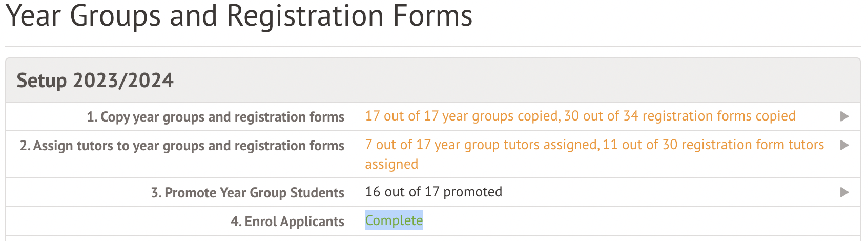This screenshot has width=868, height=241.
Task: Click the step number "3." in setup list
Action: 156,193
